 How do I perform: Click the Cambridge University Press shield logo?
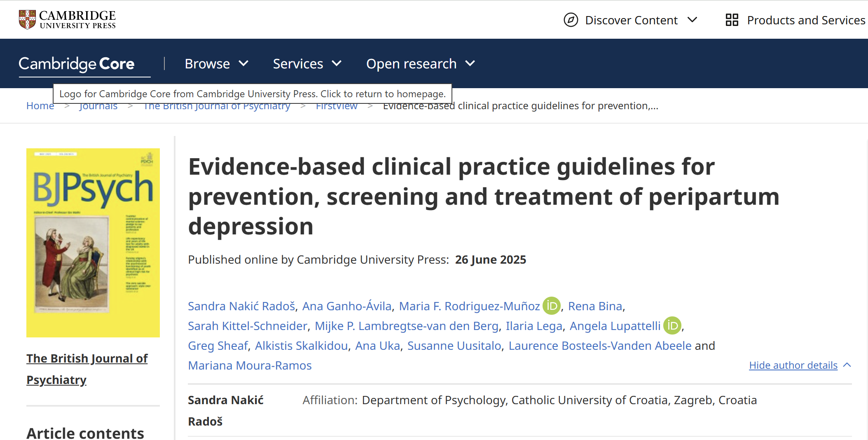[x=27, y=19]
